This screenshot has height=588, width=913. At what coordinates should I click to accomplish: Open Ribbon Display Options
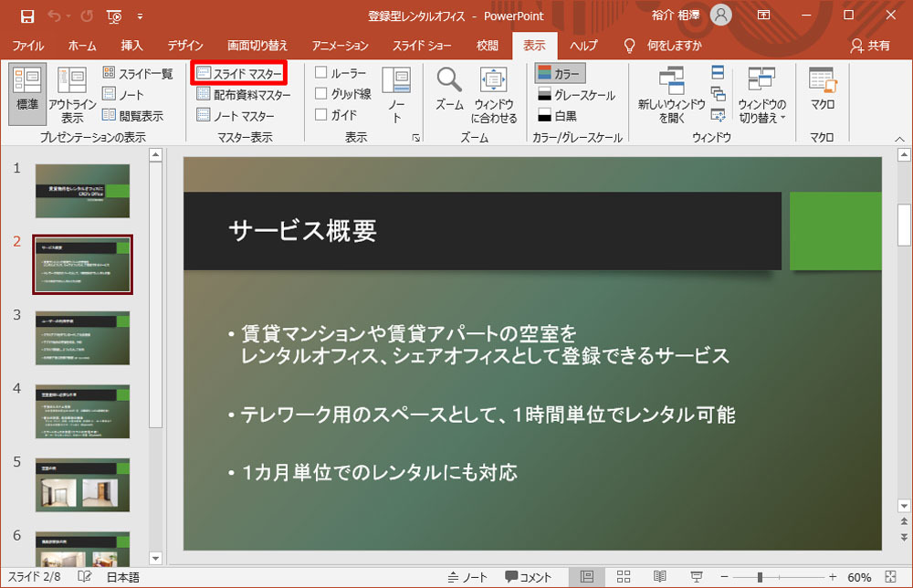tap(763, 16)
